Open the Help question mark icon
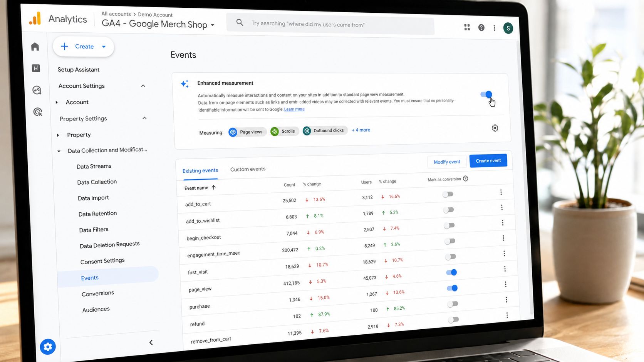The image size is (644, 362). click(481, 28)
